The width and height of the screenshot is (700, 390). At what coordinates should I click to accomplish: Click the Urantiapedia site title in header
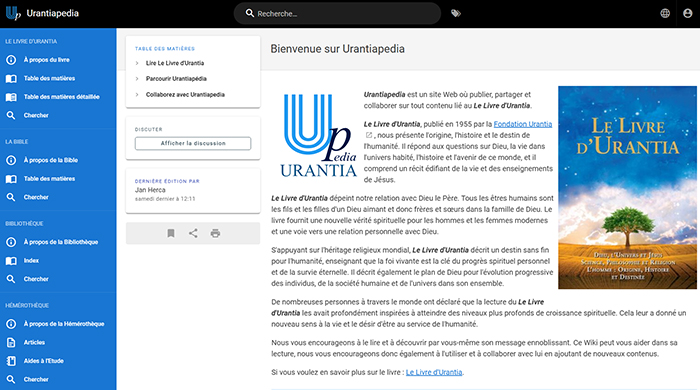[x=53, y=13]
